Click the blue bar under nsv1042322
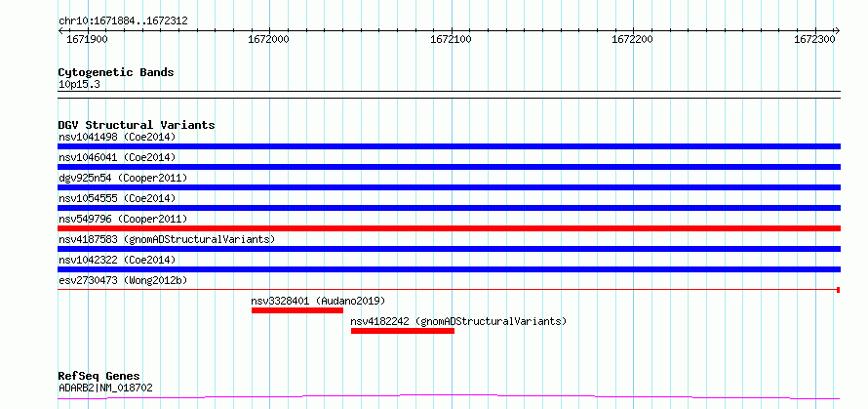868x409 pixels. point(449,269)
